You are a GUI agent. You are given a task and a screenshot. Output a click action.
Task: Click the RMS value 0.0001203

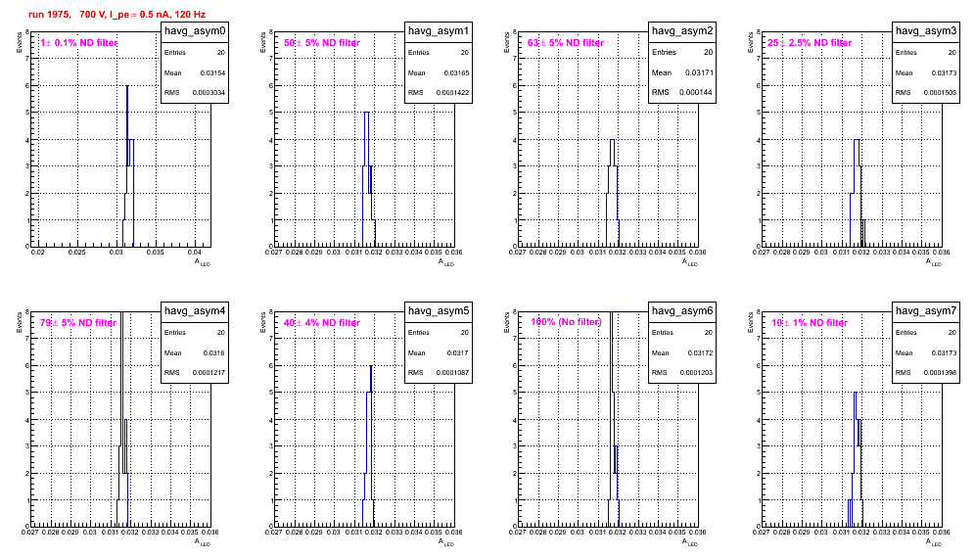tap(696, 373)
